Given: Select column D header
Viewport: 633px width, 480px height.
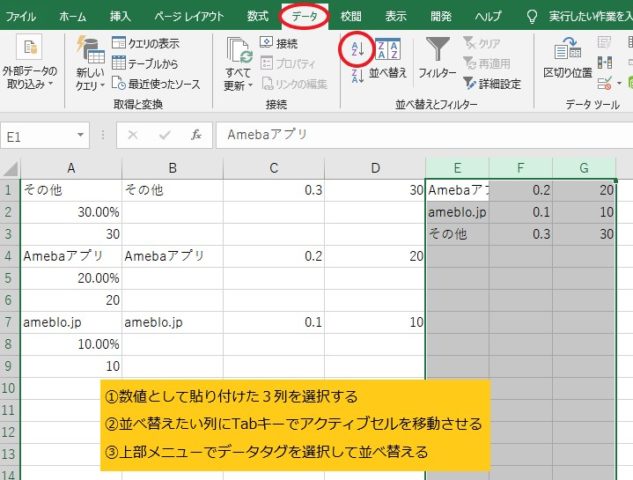Looking at the screenshot, I should [375, 168].
